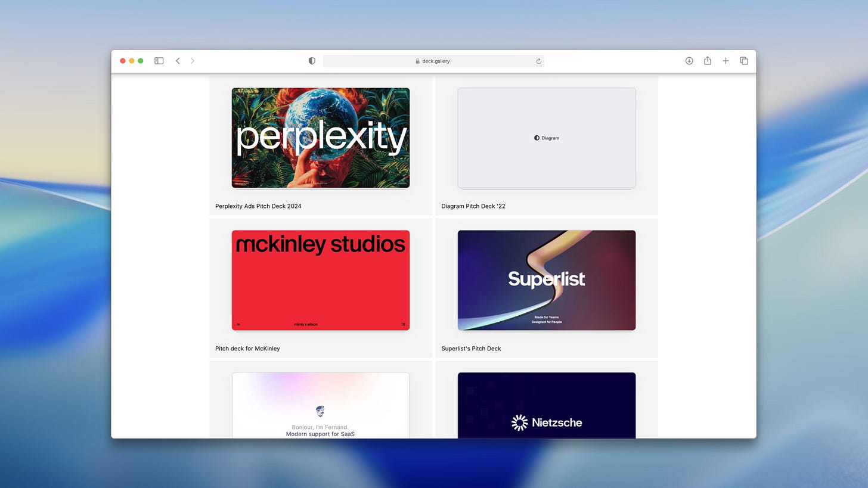Image resolution: width=868 pixels, height=488 pixels.
Task: Open the Share icon in Safari toolbar
Action: coord(708,61)
